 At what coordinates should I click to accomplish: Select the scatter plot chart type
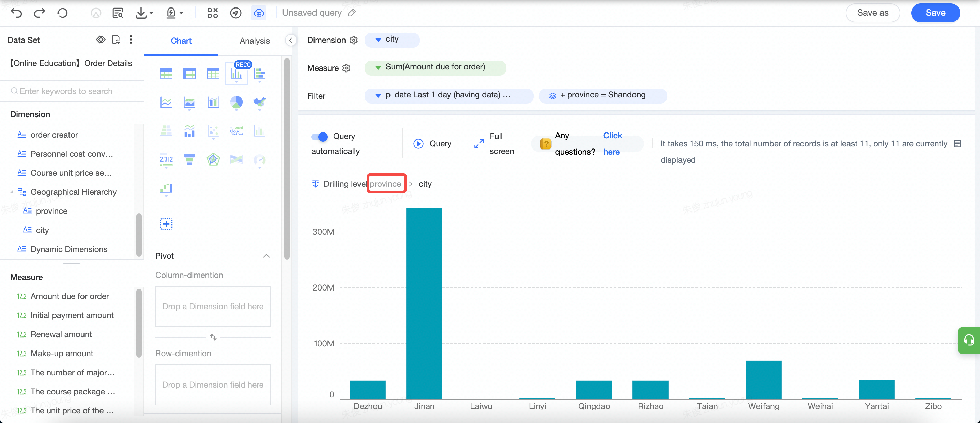click(213, 131)
